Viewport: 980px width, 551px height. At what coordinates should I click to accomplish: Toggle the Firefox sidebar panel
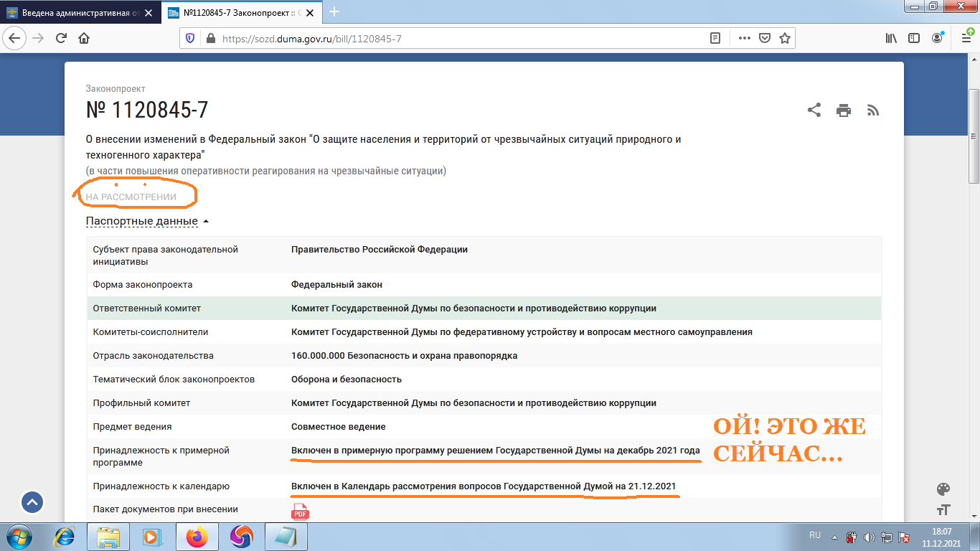913,38
